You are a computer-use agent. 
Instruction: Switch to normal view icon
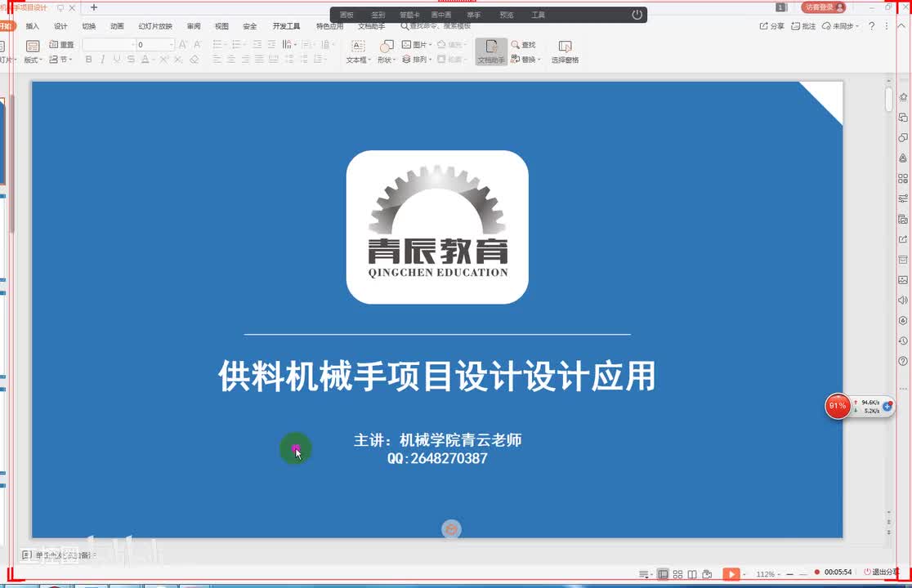[663, 574]
